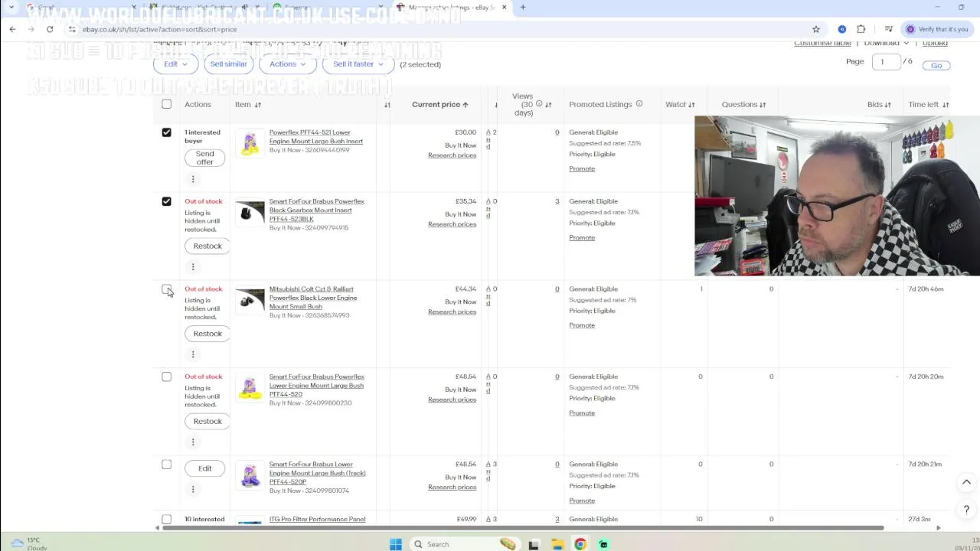Open more actions for Black Gearbox Mount Insert row

(193, 266)
